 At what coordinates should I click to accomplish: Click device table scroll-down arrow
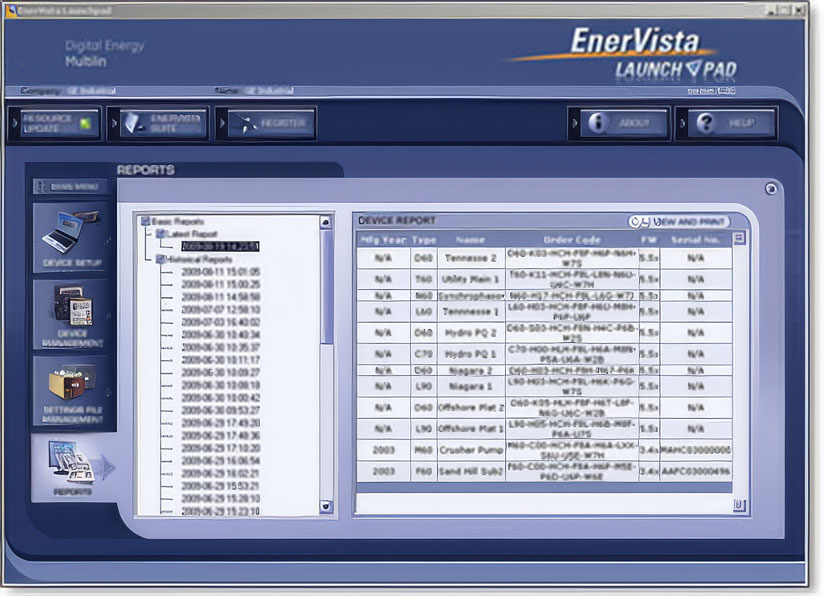click(x=739, y=505)
